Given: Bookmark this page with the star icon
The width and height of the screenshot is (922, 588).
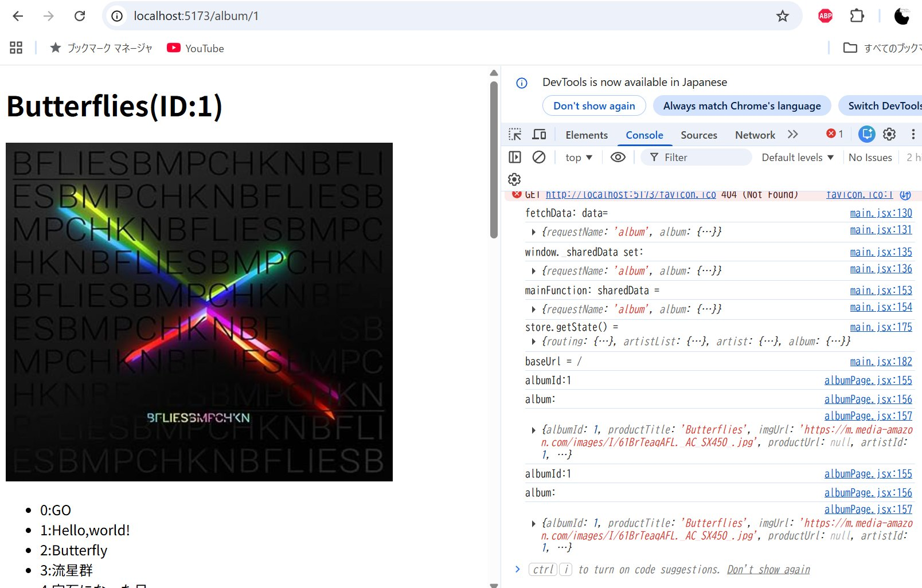Looking at the screenshot, I should point(782,16).
